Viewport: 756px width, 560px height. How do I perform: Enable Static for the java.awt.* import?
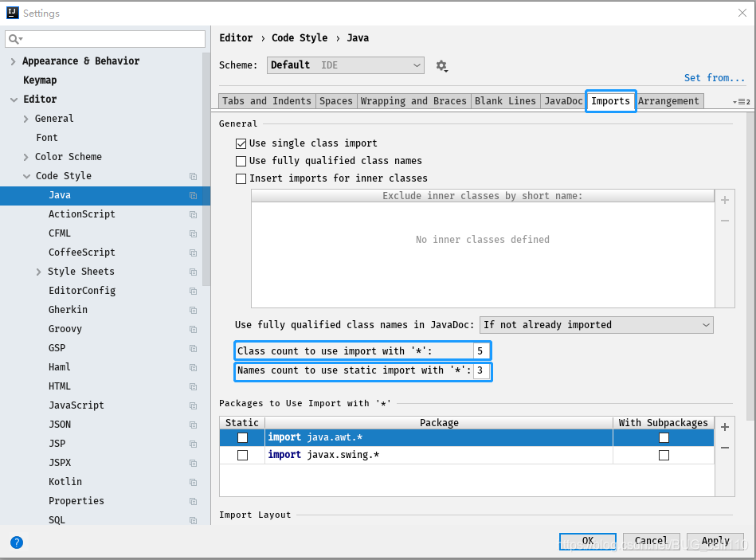coord(241,437)
